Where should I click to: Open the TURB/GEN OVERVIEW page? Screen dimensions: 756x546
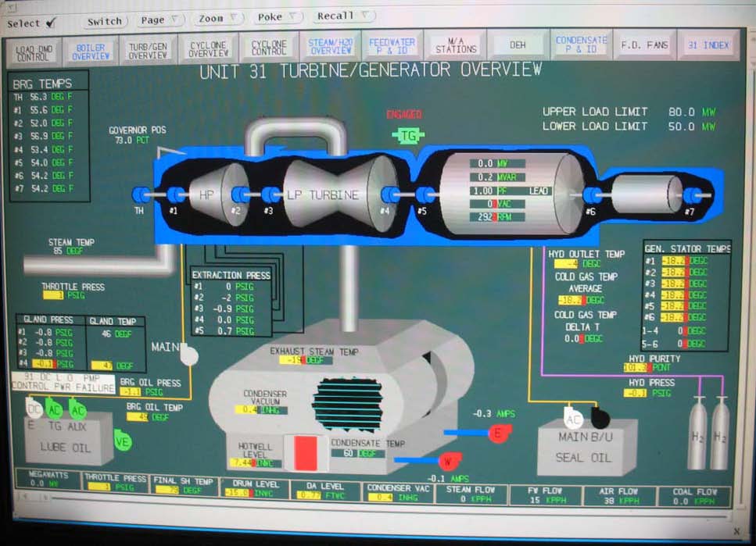[148, 51]
